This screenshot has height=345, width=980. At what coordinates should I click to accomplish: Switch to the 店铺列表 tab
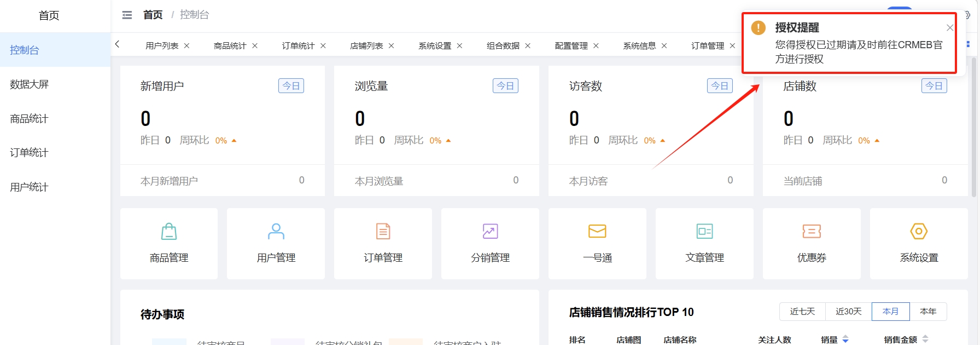point(366,46)
